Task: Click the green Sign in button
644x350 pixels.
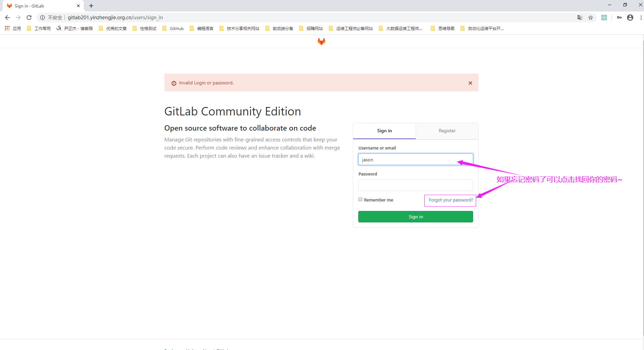Action: 415,217
